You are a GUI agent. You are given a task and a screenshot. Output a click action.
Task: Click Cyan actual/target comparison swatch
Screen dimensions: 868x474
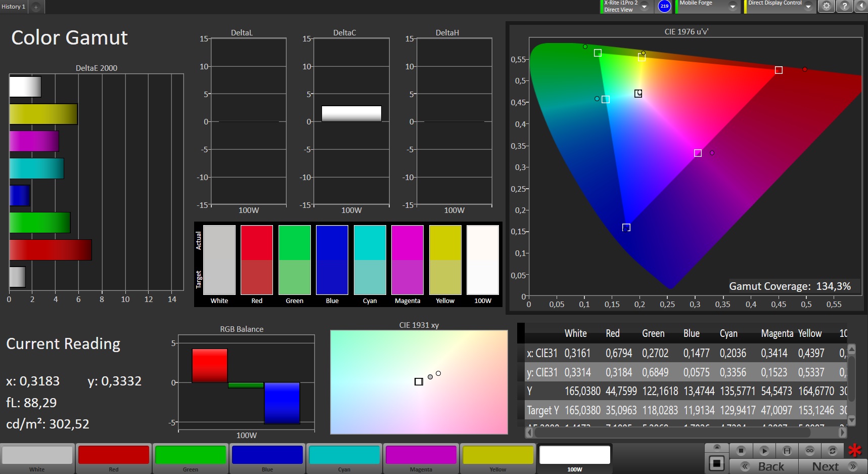click(370, 260)
